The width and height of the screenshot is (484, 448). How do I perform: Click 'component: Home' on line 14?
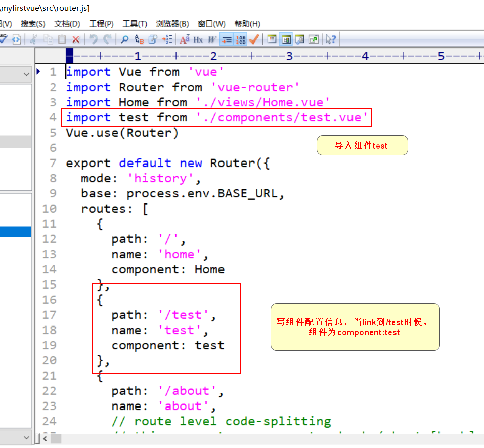pyautogui.click(x=168, y=269)
